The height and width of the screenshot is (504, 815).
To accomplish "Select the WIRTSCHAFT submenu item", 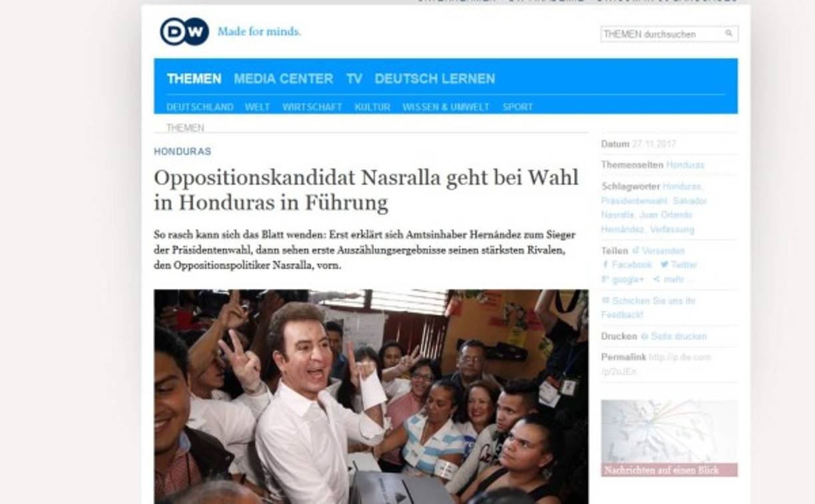I will pyautogui.click(x=312, y=107).
